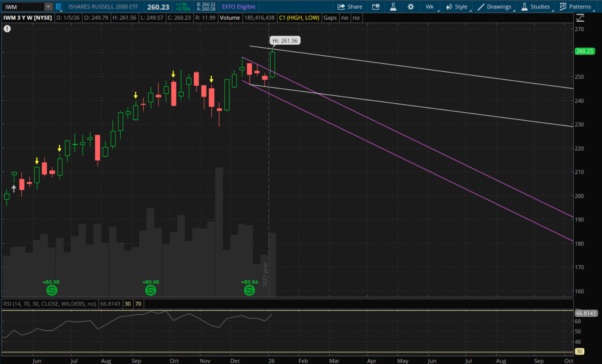
Task: Toggle the price axis scale icon
Action: 580,18
